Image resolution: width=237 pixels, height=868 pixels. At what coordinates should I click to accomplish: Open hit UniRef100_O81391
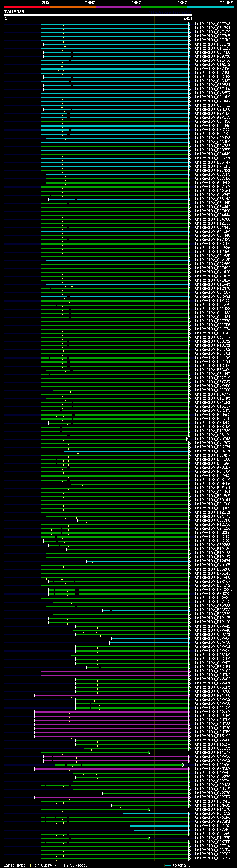(213, 28)
